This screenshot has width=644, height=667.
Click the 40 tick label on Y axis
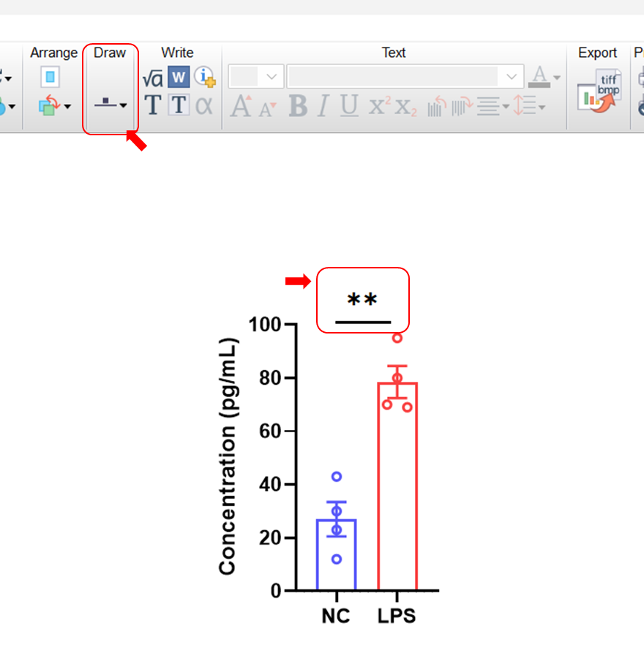(270, 484)
